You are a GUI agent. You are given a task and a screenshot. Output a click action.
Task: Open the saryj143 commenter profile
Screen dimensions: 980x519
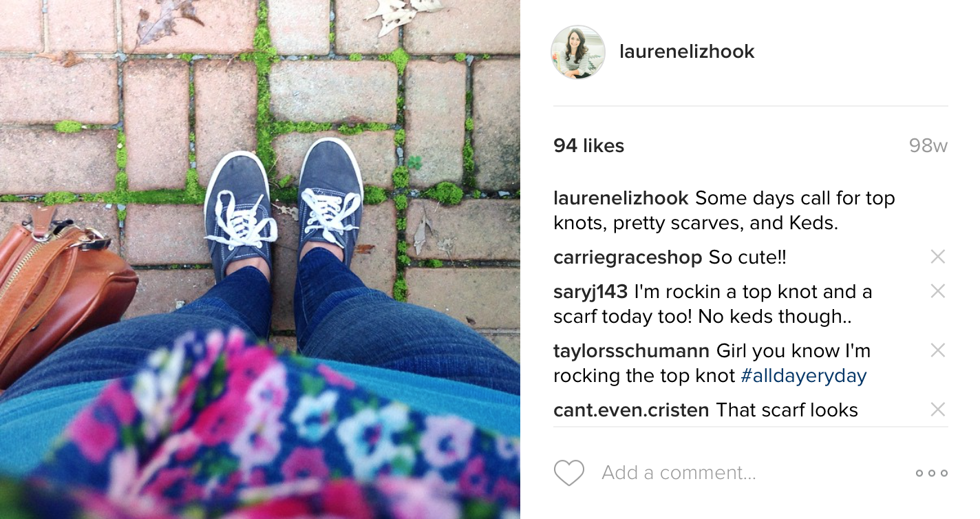590,292
